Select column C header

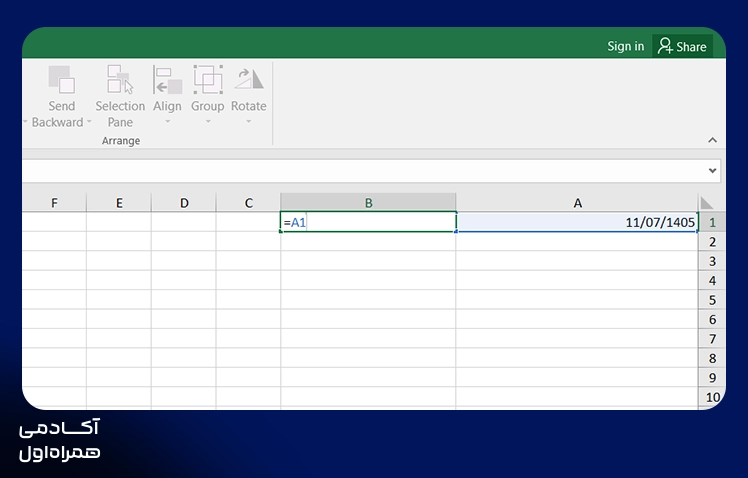249,203
